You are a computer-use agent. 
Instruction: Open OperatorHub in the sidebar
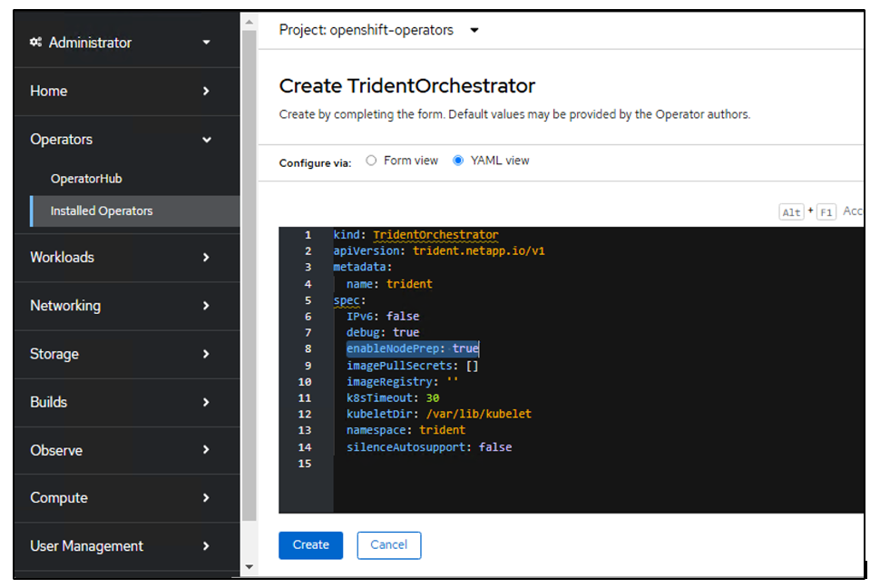pos(86,179)
